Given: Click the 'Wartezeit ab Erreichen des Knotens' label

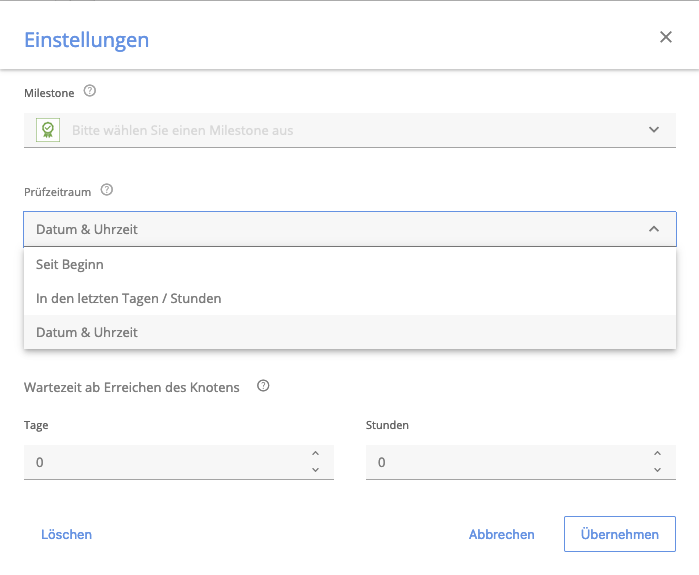Looking at the screenshot, I should (132, 387).
